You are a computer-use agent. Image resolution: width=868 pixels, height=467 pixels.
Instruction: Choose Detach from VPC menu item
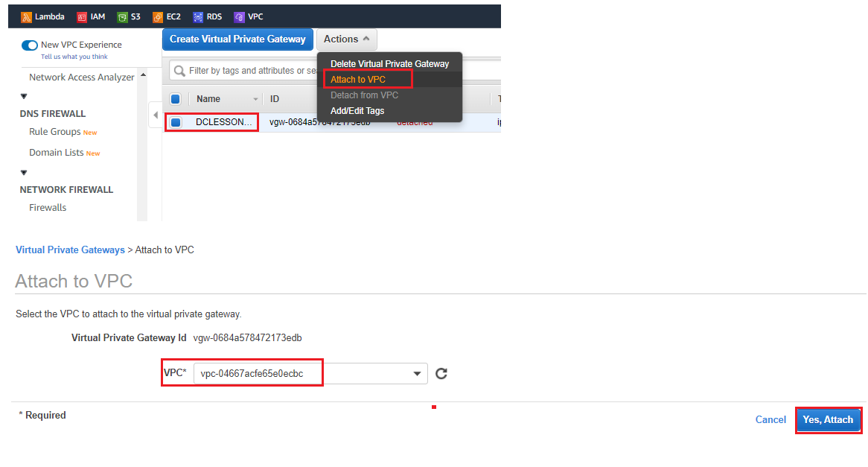click(x=390, y=95)
